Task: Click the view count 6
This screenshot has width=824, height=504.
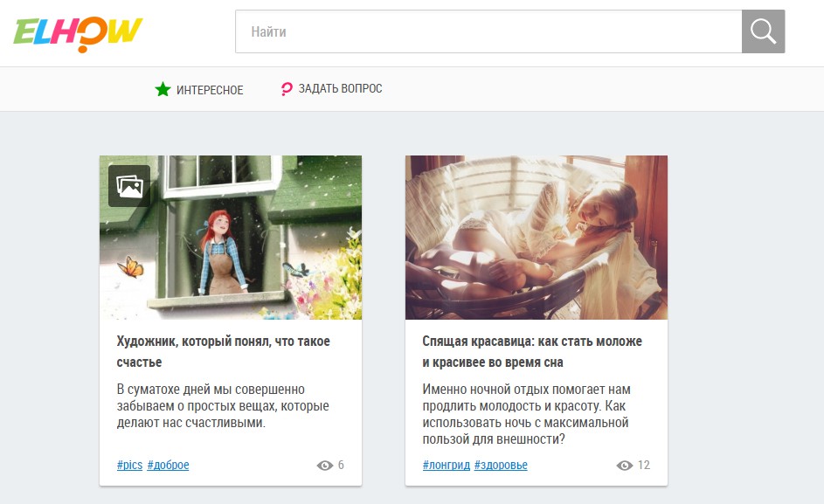Action: pos(341,465)
